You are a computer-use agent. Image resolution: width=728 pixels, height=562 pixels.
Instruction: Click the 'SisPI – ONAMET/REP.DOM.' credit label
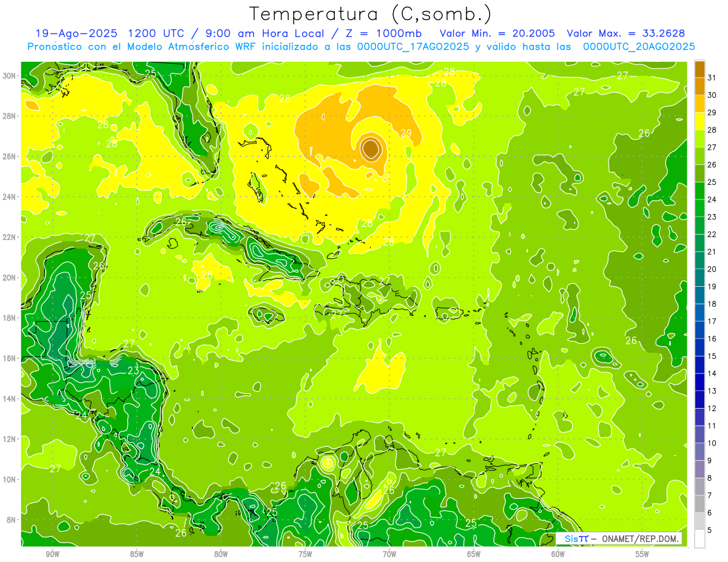pyautogui.click(x=618, y=538)
